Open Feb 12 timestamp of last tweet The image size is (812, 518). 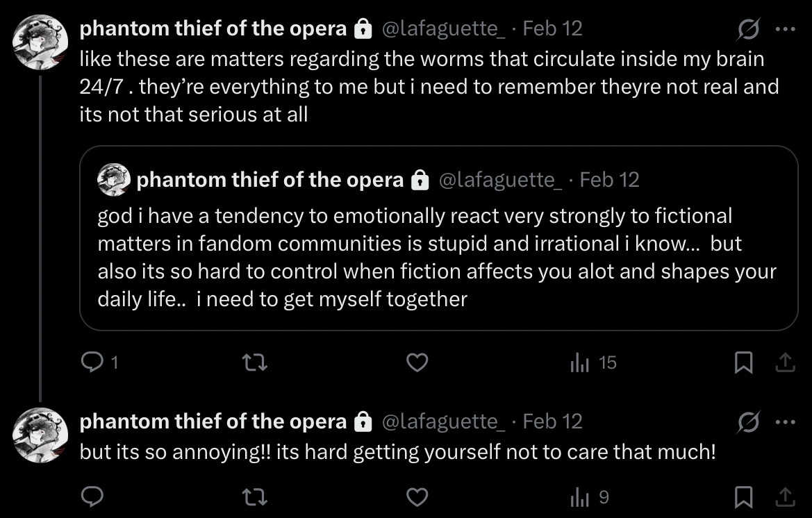pyautogui.click(x=552, y=421)
